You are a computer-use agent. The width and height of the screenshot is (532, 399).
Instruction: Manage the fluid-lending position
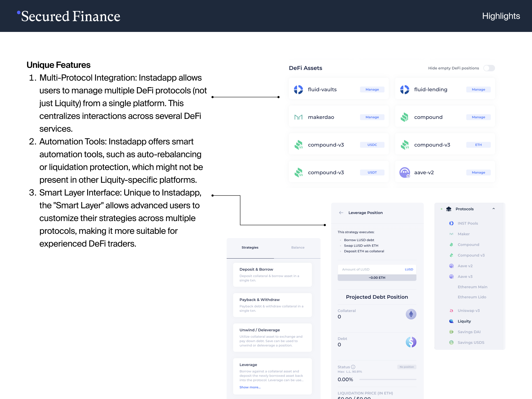[478, 90]
